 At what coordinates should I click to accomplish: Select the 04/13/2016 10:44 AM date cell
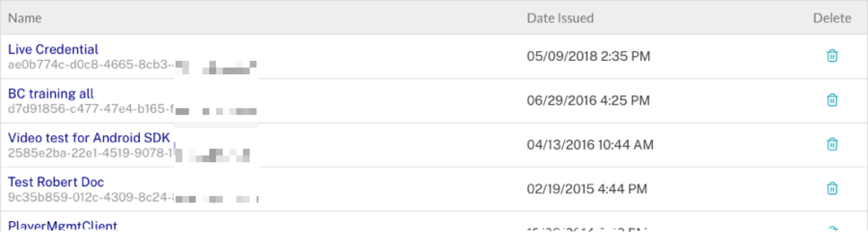pyautogui.click(x=590, y=145)
